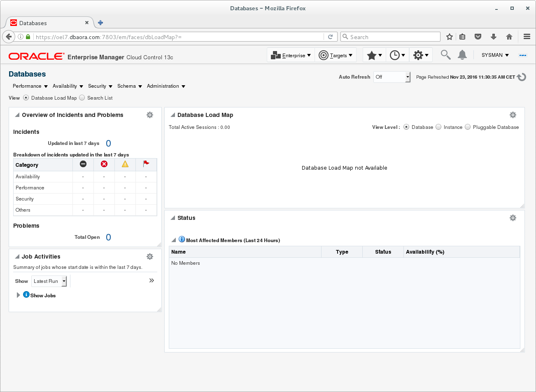Viewport: 536px width, 392px height.
Task: Open the notifications bell
Action: click(462, 55)
